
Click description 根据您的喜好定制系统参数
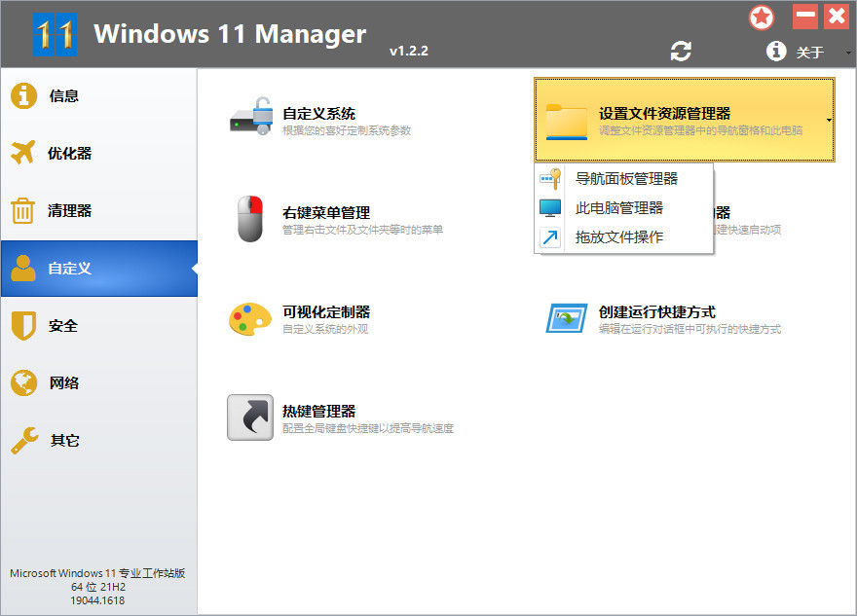coord(347,130)
